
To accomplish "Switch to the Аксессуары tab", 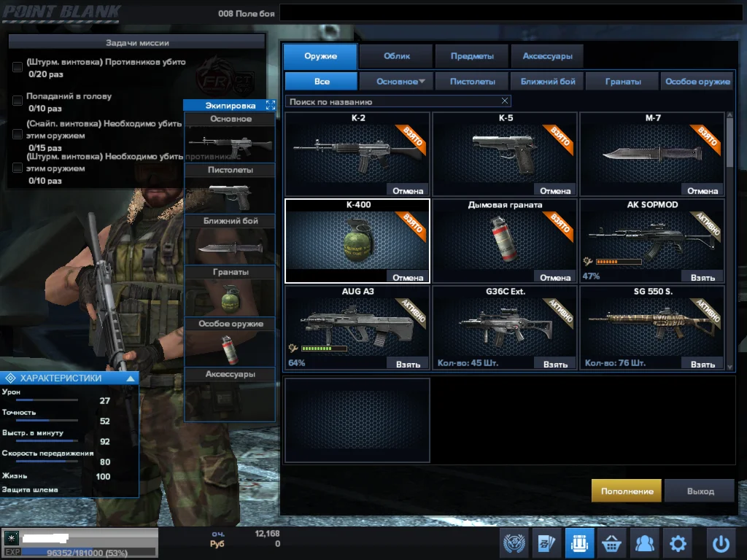I will 547,56.
